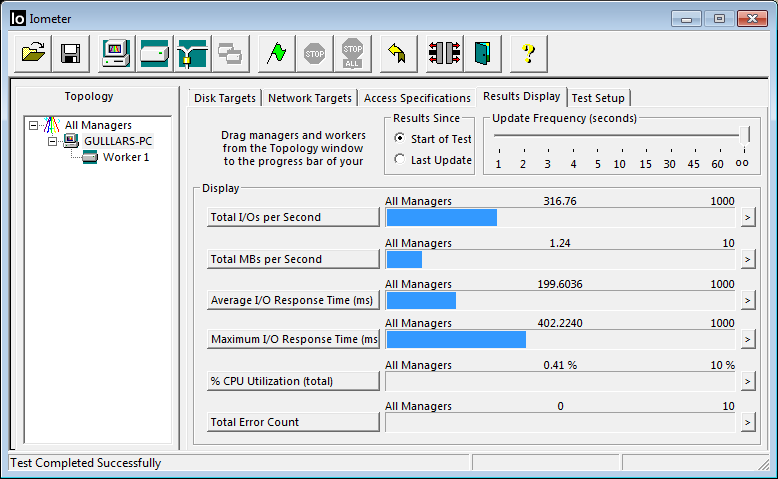This screenshot has width=778, height=479.
Task: Click Test Completed Successfully status text
Action: tap(86, 463)
